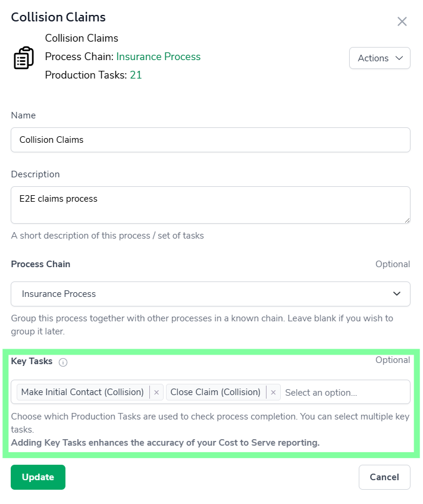The width and height of the screenshot is (423, 504).
Task: Click the Collision Claims clipboard icon
Action: point(24,58)
